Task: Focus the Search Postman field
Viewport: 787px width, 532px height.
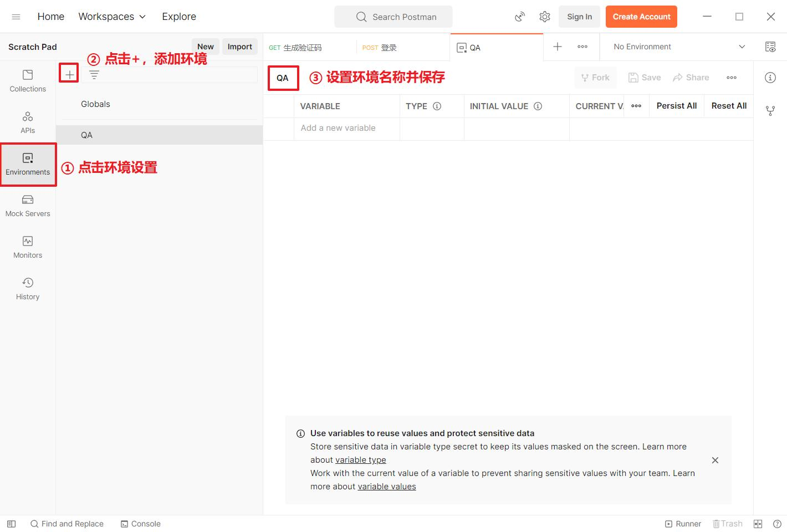Action: [393, 17]
